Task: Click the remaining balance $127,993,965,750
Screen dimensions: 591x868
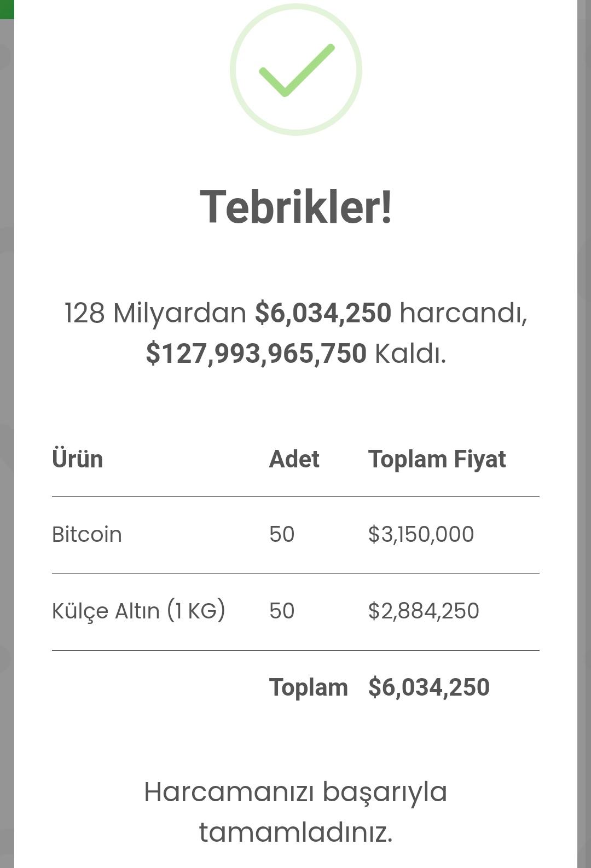Action: [x=256, y=354]
